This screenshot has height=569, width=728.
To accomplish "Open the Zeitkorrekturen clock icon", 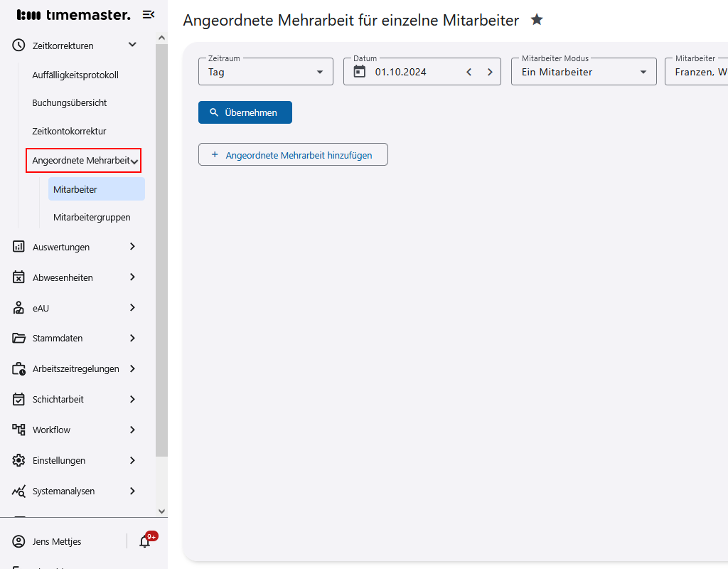I will [x=18, y=45].
